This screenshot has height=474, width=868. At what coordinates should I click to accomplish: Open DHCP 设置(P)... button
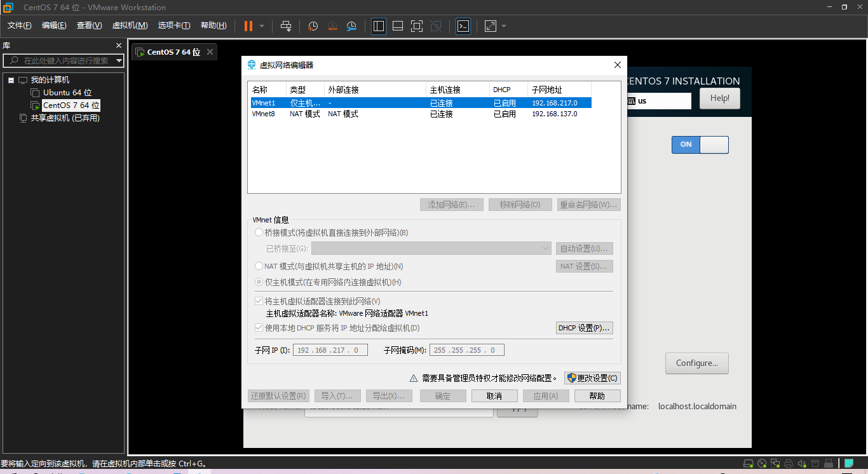tap(585, 328)
